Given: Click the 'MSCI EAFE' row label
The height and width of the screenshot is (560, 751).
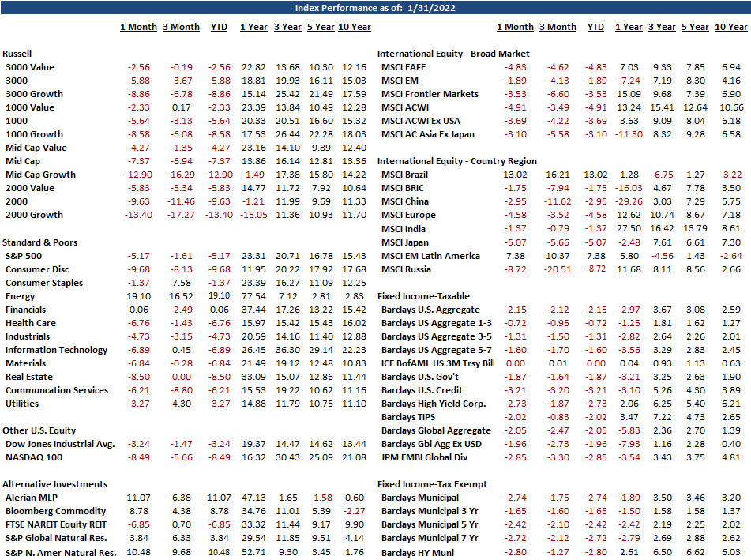Looking at the screenshot, I should 404,67.
